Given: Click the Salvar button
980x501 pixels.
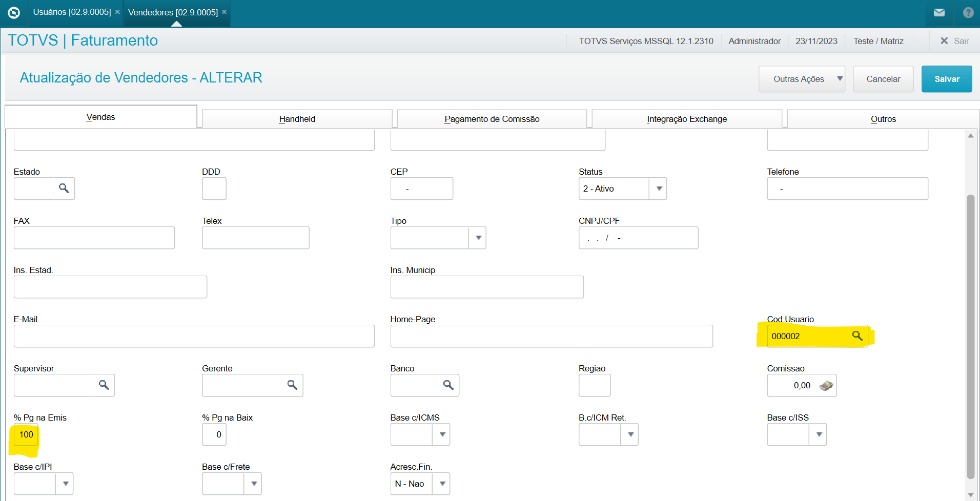Looking at the screenshot, I should pos(947,79).
